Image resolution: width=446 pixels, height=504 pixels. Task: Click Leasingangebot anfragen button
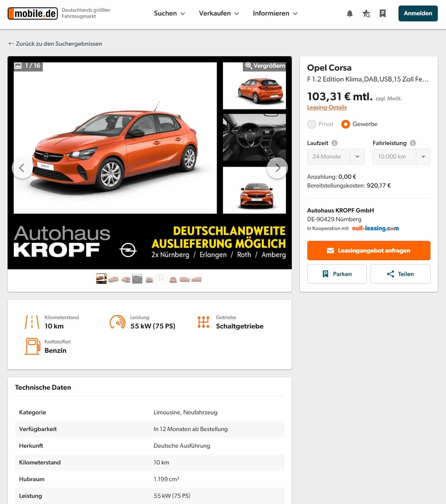369,251
